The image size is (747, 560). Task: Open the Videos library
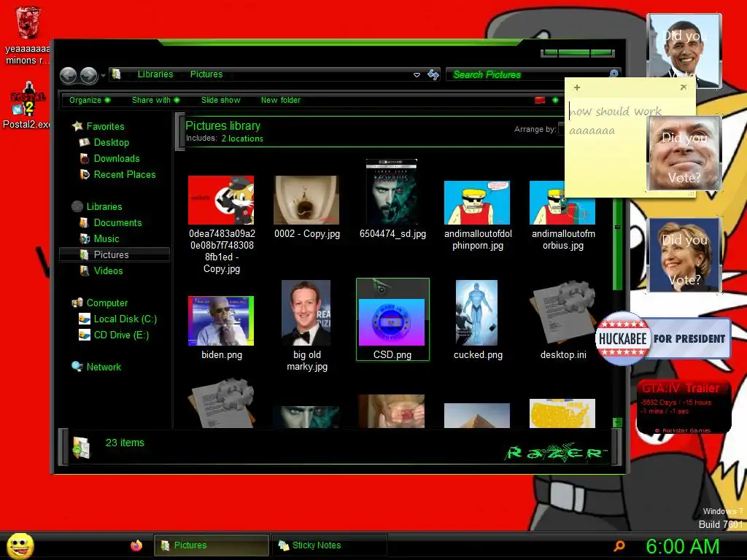tap(101, 271)
